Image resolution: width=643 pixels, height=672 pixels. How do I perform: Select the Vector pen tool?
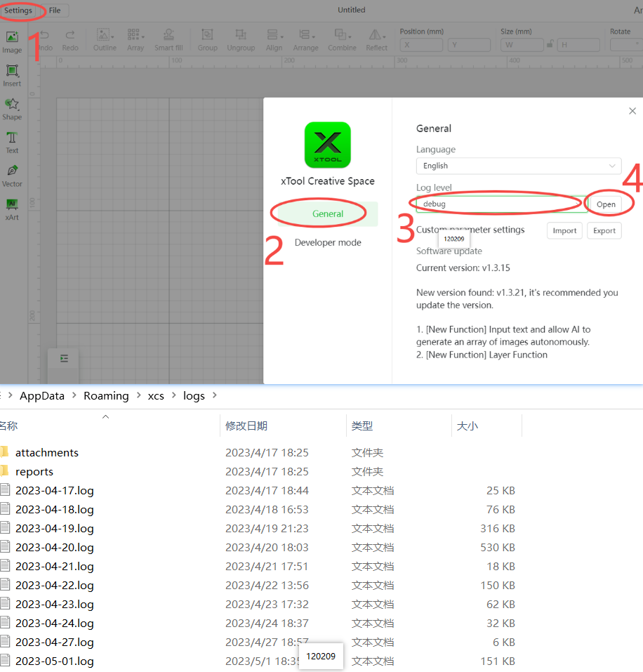pos(12,176)
